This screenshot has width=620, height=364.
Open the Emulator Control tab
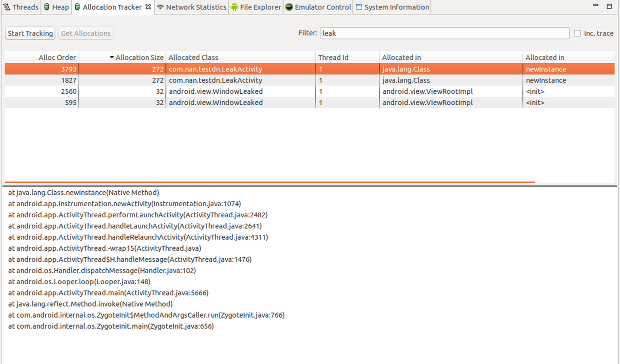(x=318, y=7)
